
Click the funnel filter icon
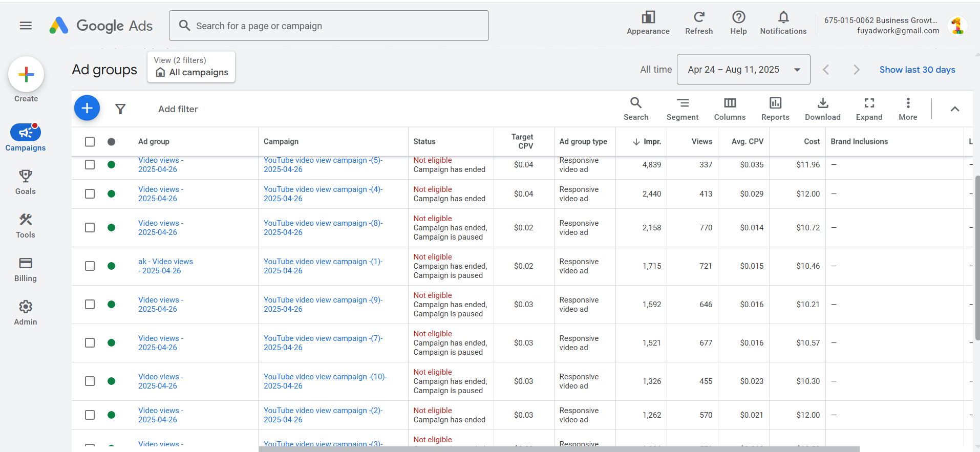120,109
